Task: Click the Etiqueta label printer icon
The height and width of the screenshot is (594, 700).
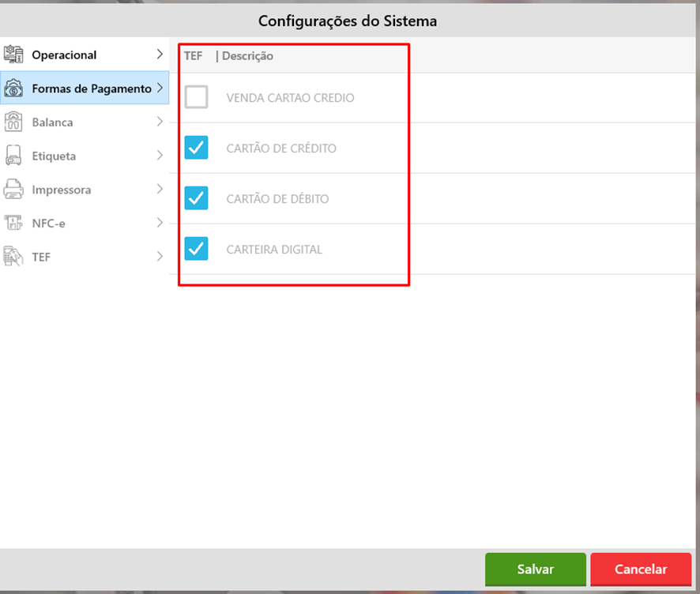Action: click(14, 156)
